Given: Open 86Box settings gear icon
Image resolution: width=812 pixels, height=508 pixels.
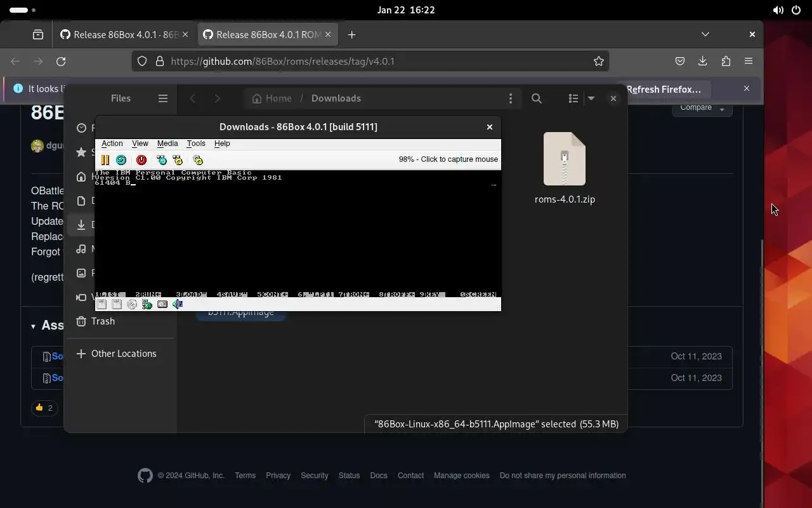Looking at the screenshot, I should (x=198, y=160).
